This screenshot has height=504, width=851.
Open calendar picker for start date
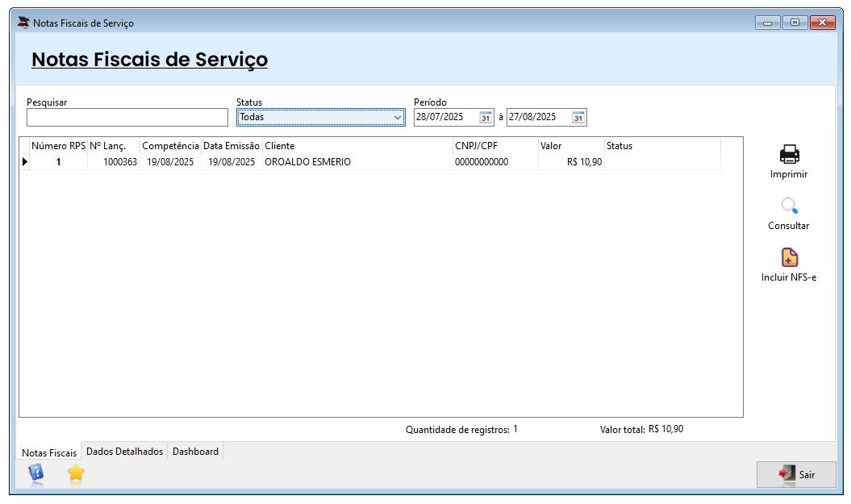pos(486,118)
